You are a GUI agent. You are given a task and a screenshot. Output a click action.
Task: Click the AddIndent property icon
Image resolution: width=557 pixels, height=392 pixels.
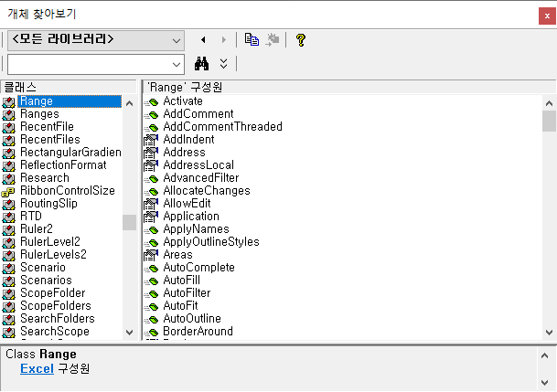[x=151, y=140]
